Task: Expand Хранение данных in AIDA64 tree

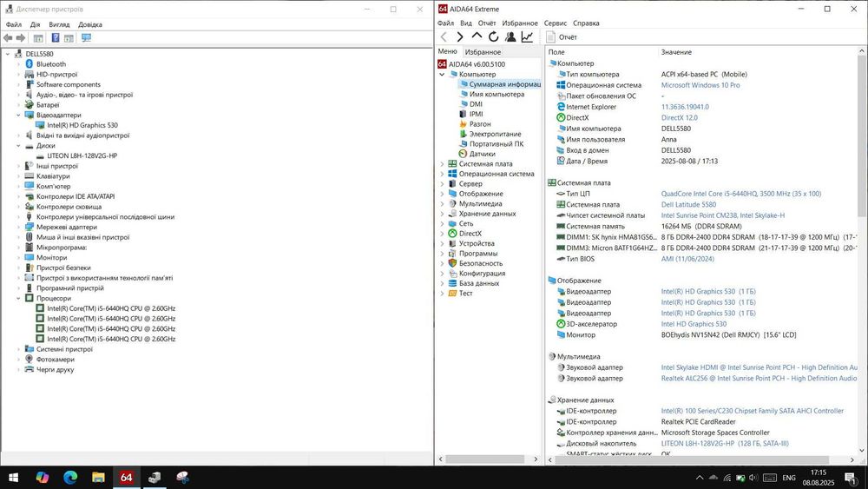Action: pyautogui.click(x=442, y=214)
